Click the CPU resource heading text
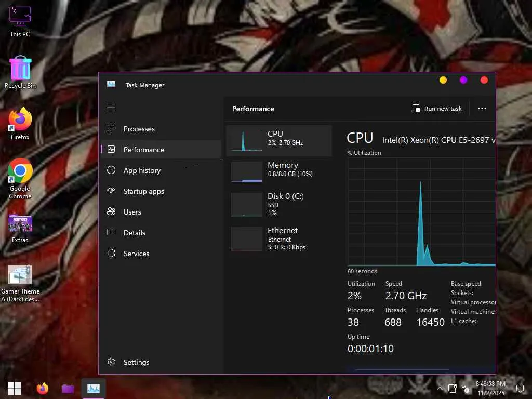532x399 pixels. 275,134
